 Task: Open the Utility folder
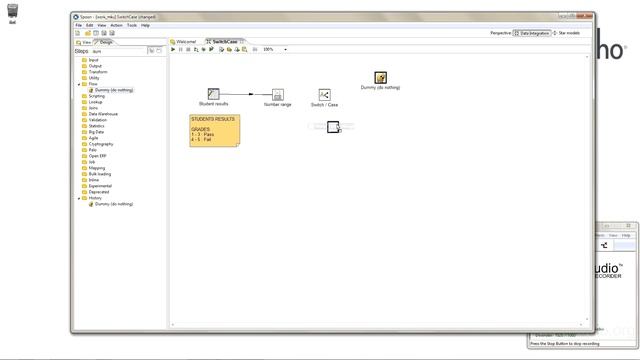[91, 78]
